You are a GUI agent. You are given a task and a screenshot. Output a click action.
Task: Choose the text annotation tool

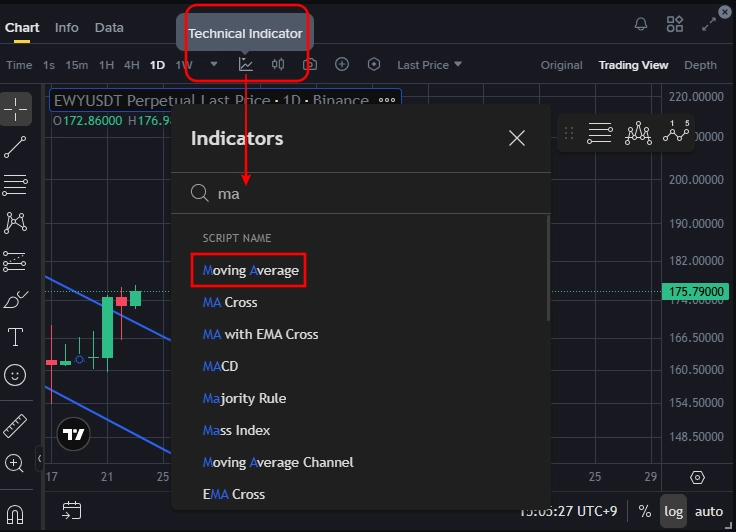pyautogui.click(x=15, y=337)
